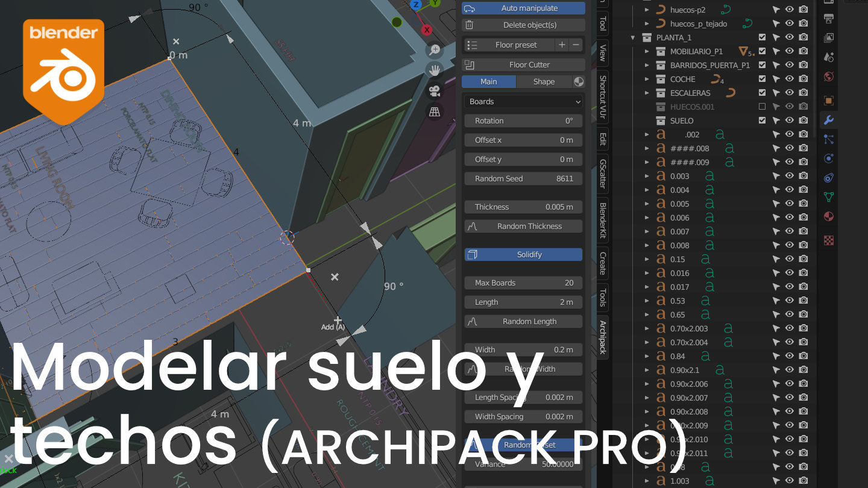The height and width of the screenshot is (488, 868).
Task: Switch to the Shape tab
Action: tap(543, 81)
